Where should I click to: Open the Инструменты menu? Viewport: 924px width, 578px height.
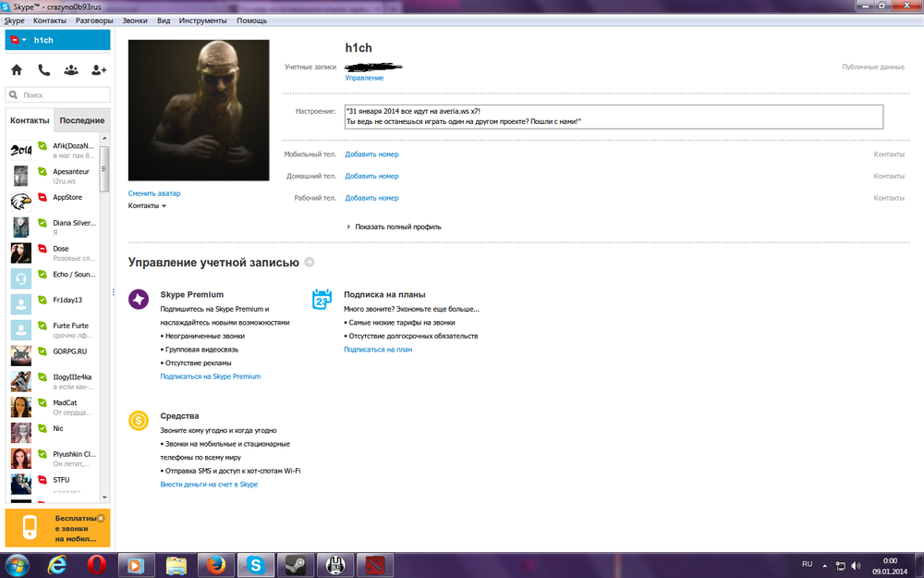click(x=203, y=20)
